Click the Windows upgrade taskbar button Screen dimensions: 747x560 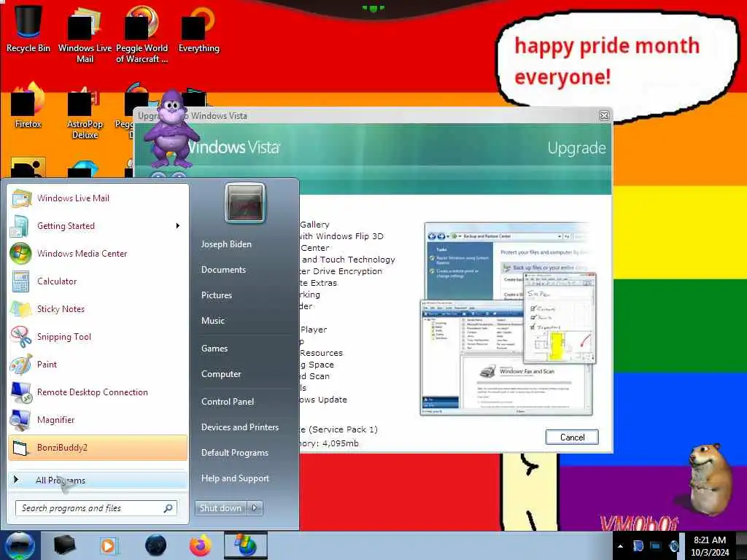coord(246,545)
